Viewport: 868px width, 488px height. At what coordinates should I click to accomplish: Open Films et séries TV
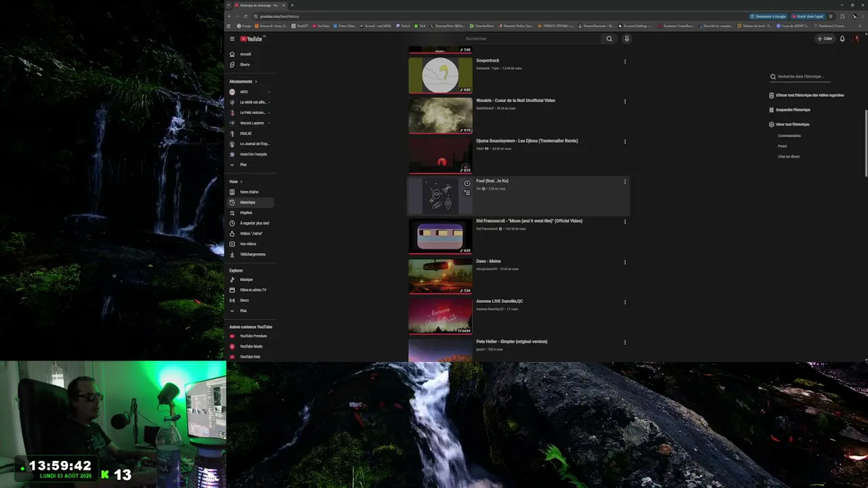point(251,290)
